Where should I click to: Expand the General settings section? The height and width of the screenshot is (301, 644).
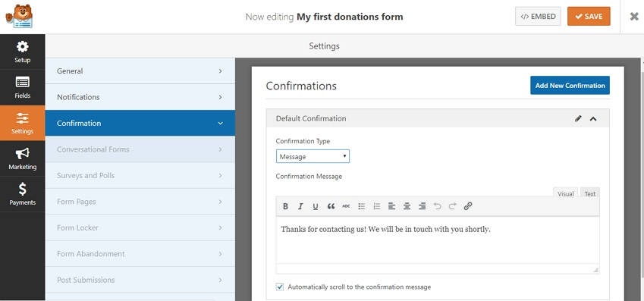pos(140,71)
